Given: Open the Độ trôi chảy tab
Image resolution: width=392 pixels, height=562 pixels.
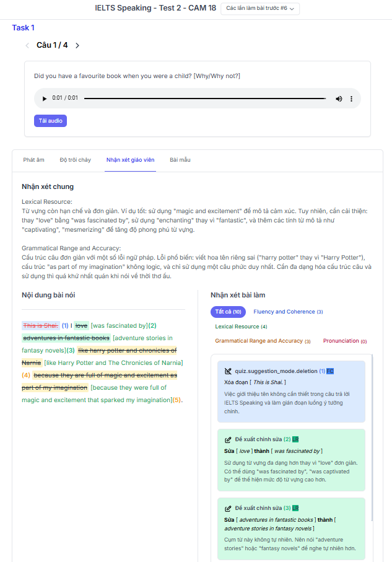Looking at the screenshot, I should [75, 160].
